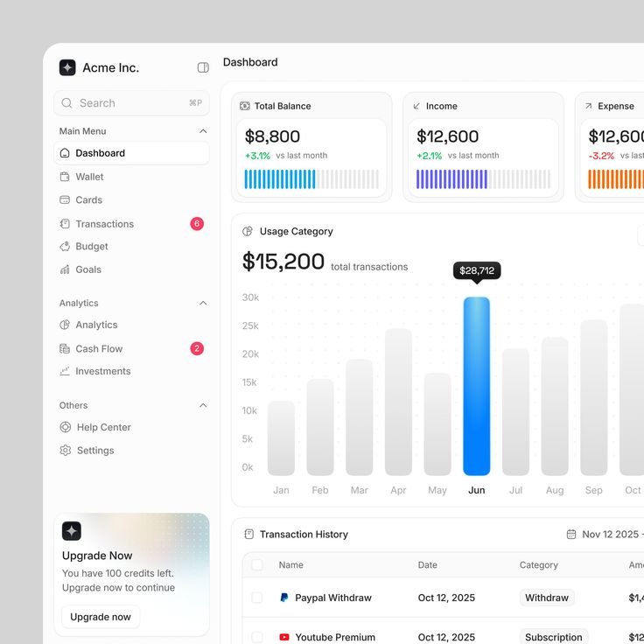This screenshot has height=644, width=644.
Task: Select Goals in the sidebar
Action: [131, 269]
